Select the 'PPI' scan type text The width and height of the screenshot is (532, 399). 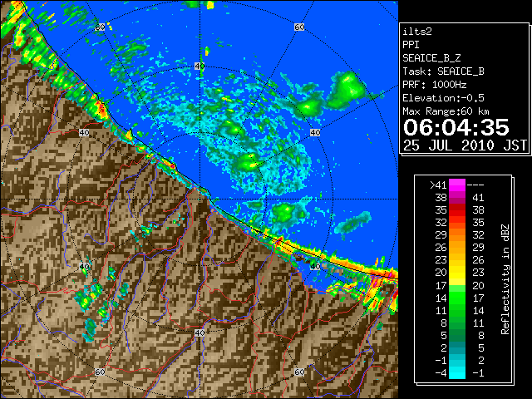click(411, 45)
